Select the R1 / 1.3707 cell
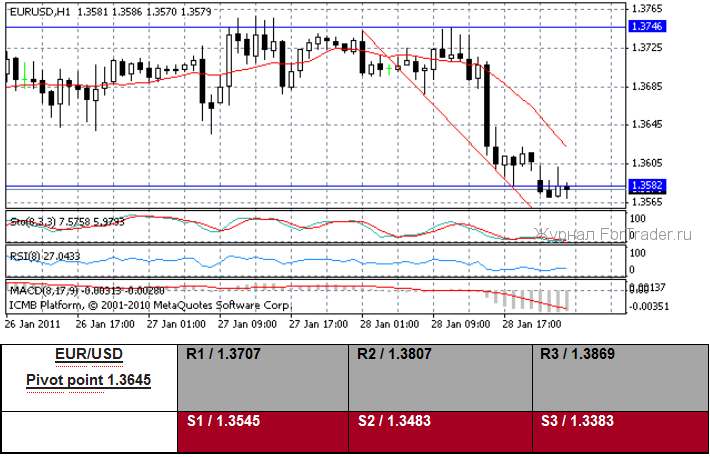Viewport: 710px width, 457px height. pyautogui.click(x=263, y=378)
